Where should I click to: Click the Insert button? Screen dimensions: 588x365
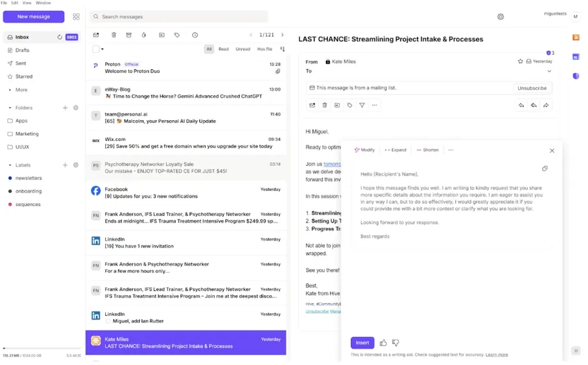tap(363, 343)
